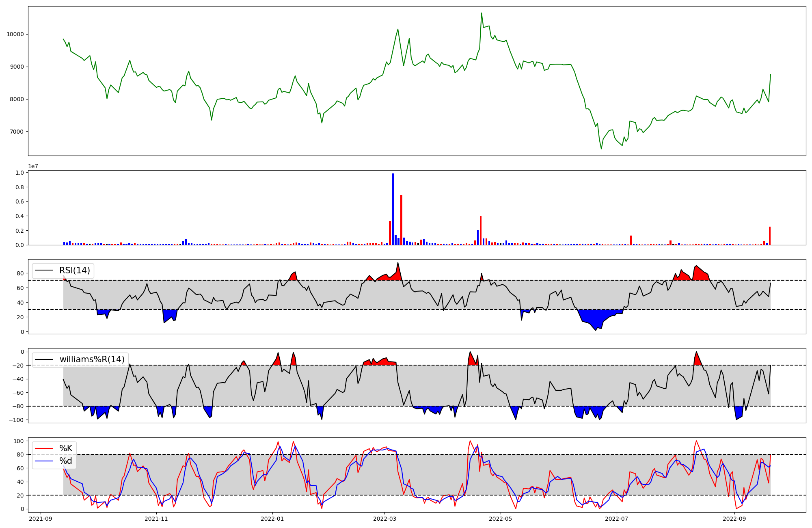Viewport: 812px width, 528px height.
Task: Click the williams%R(14) legend label
Action: click(x=92, y=359)
